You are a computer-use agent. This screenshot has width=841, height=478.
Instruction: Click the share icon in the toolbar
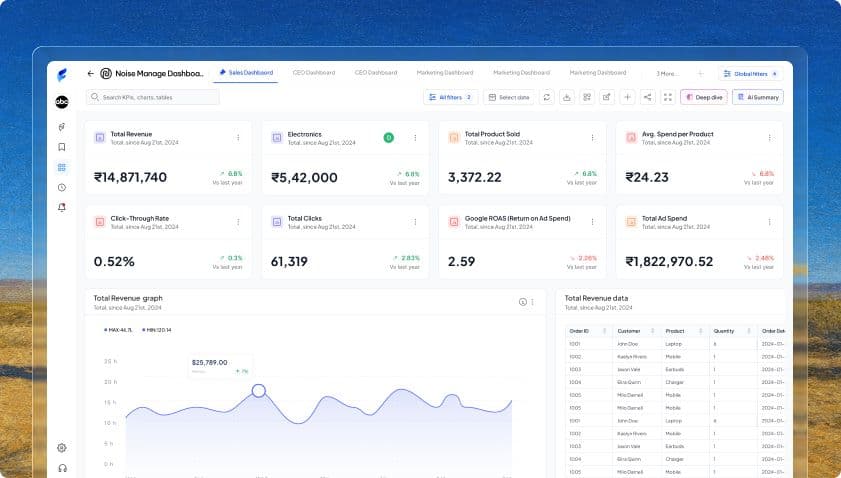647,97
